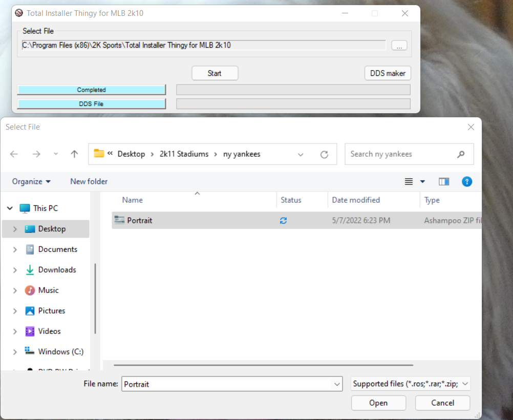The width and height of the screenshot is (513, 420).
Task: Open the Supported files type dropdown
Action: coord(410,384)
